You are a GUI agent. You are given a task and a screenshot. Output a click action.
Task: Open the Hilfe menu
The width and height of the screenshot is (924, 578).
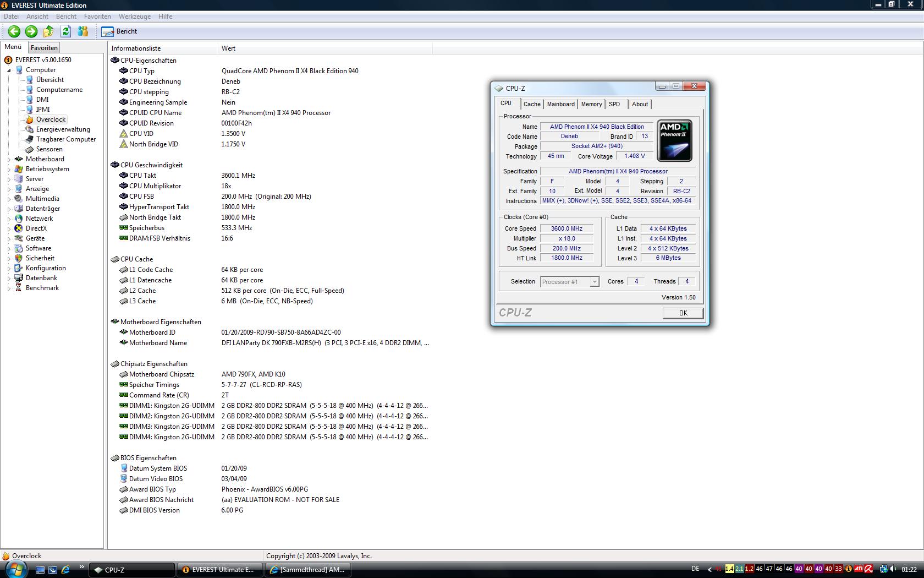point(165,17)
